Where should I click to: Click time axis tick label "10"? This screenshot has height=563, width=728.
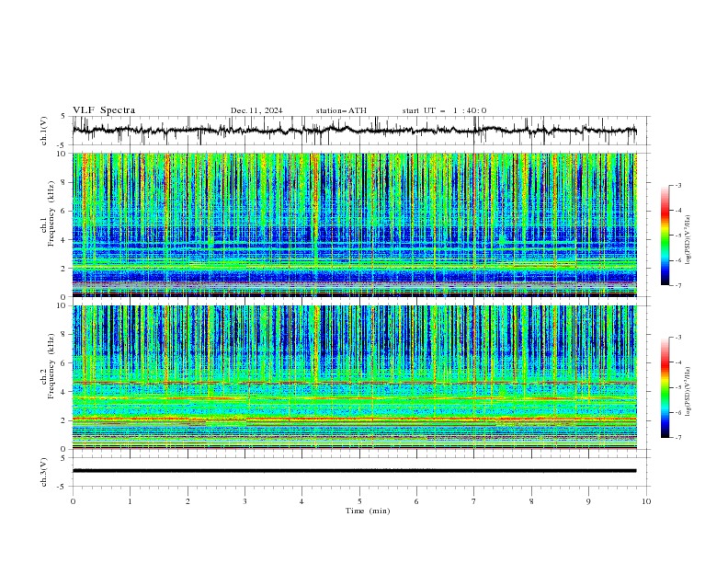coord(646,501)
